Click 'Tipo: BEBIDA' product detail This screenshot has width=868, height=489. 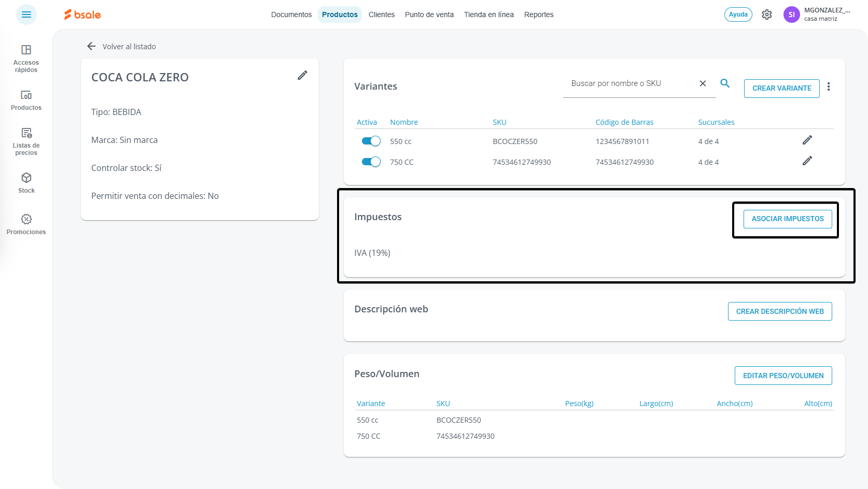pyautogui.click(x=116, y=112)
